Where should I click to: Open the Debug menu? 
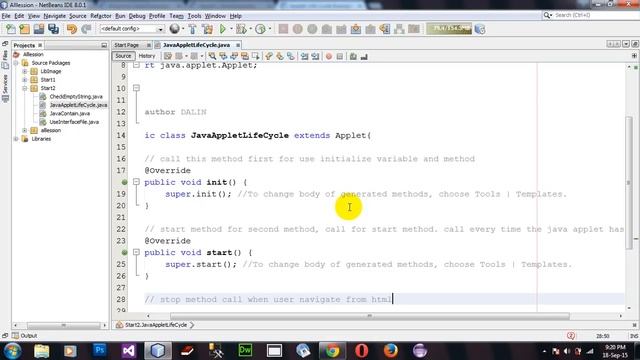tap(137, 16)
